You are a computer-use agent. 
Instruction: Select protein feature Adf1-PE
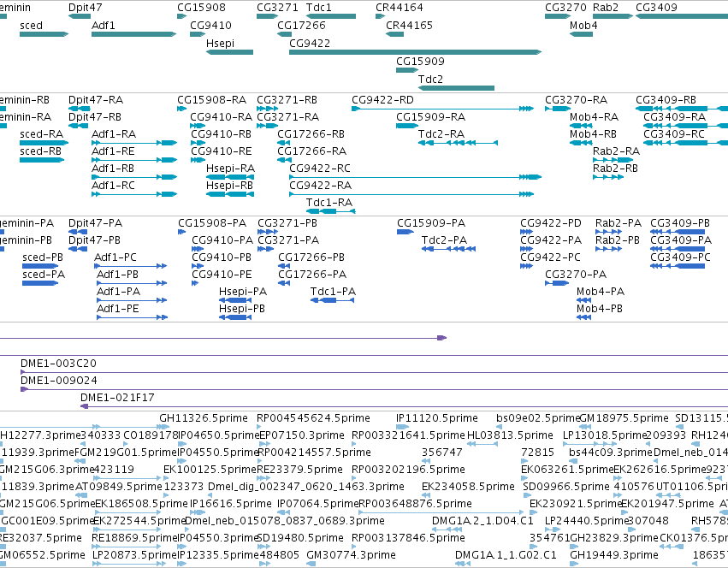[x=132, y=317]
